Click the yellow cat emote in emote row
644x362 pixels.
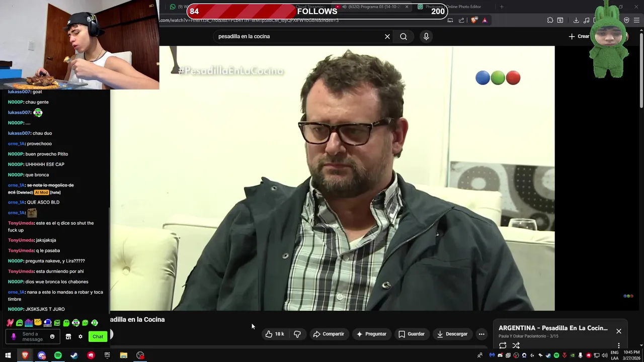point(38,323)
